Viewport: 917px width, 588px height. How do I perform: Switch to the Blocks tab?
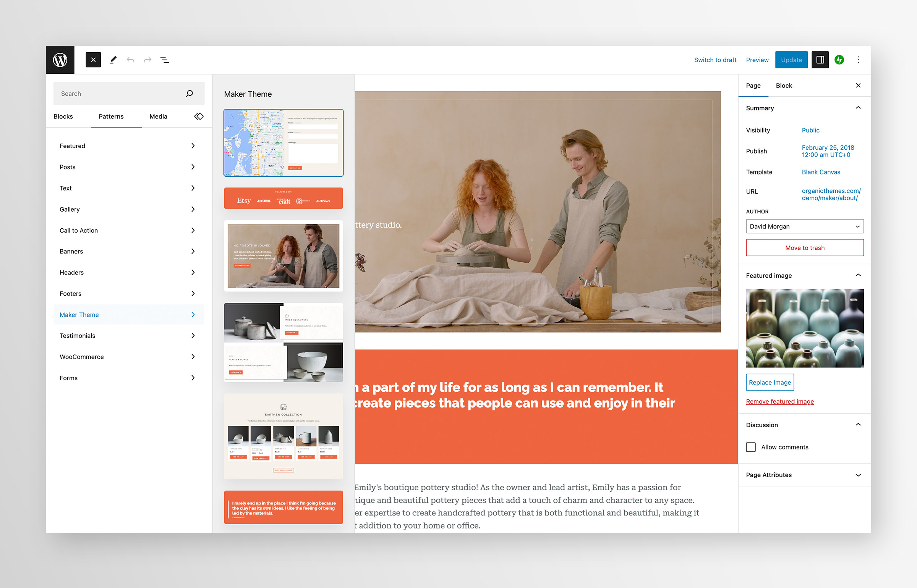pyautogui.click(x=63, y=116)
